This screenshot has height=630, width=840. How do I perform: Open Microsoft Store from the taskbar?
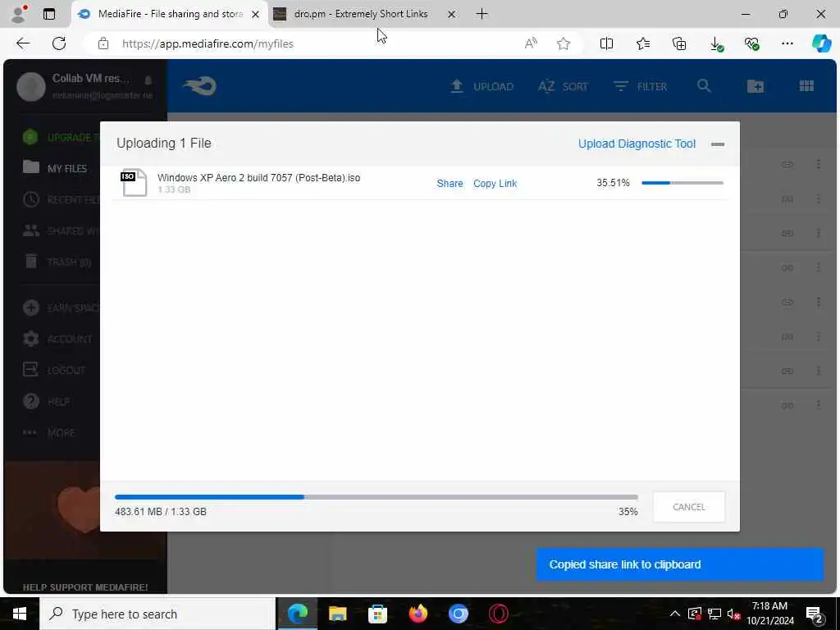click(377, 614)
